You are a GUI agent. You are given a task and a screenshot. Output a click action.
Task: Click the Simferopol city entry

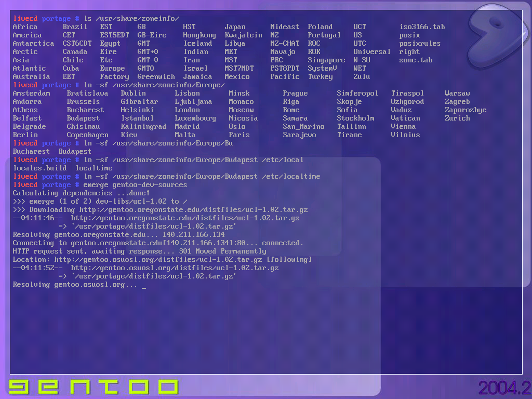coord(357,94)
